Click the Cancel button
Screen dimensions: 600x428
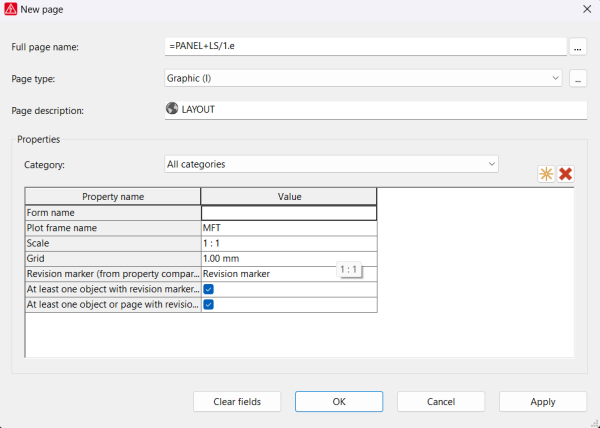point(441,402)
